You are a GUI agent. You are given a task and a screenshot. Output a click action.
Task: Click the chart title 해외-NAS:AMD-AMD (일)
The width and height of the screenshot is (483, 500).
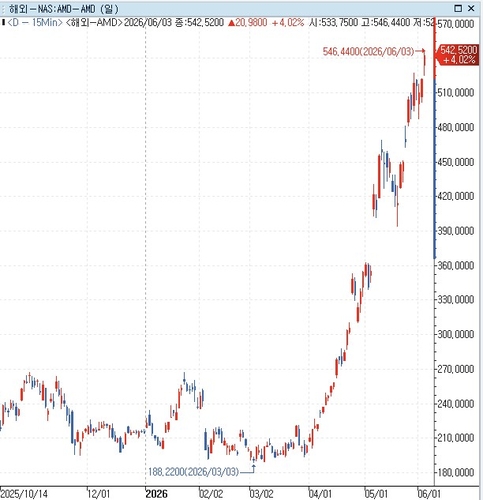[x=64, y=9]
